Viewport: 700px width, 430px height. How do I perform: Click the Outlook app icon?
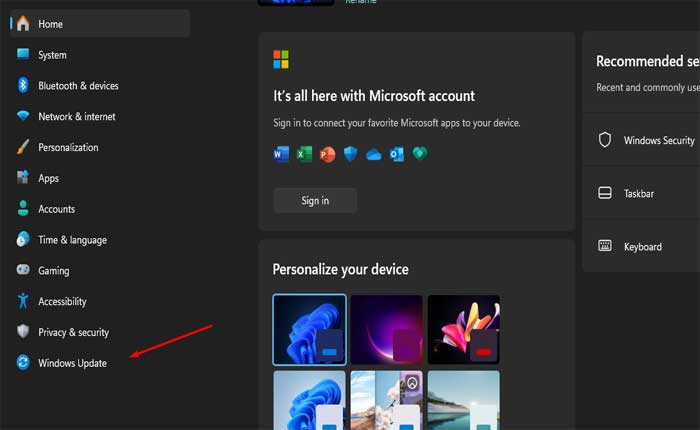pyautogui.click(x=397, y=154)
